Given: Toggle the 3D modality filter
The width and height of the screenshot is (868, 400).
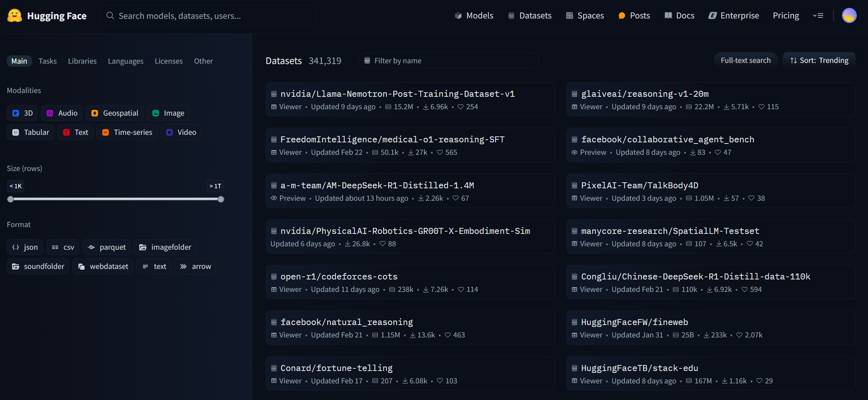Looking at the screenshot, I should pos(22,113).
